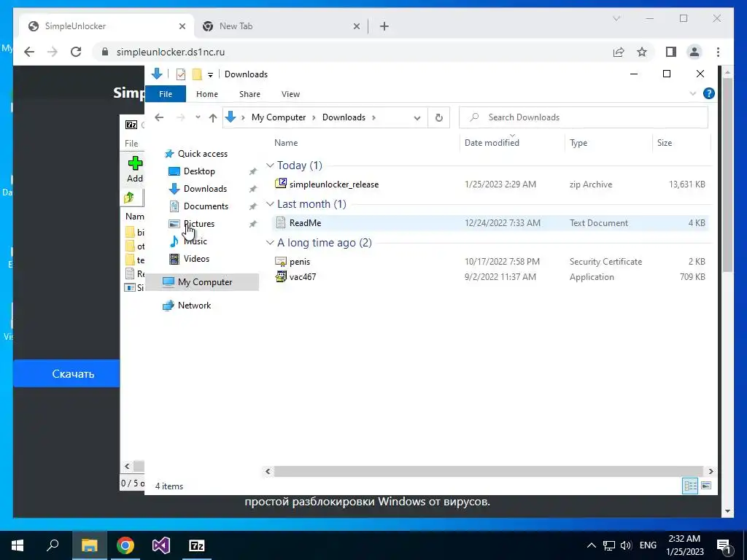Sort files by Name column
747x560 pixels.
coord(286,143)
